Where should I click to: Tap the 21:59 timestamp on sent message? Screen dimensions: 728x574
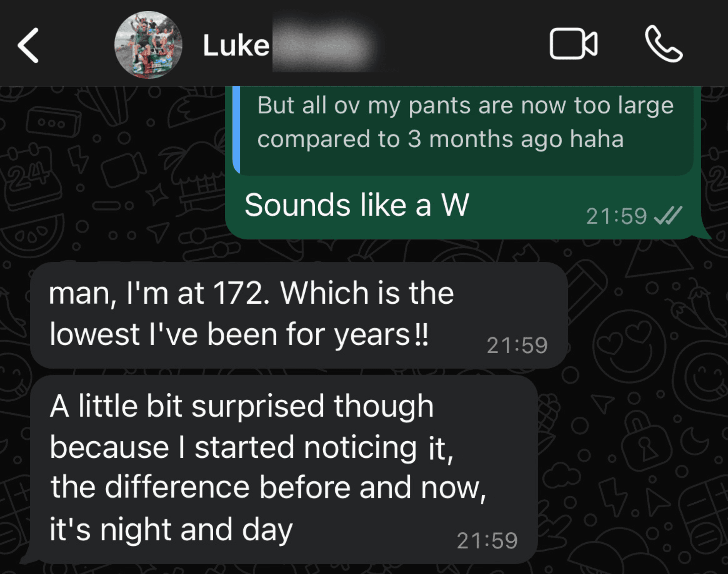click(617, 217)
